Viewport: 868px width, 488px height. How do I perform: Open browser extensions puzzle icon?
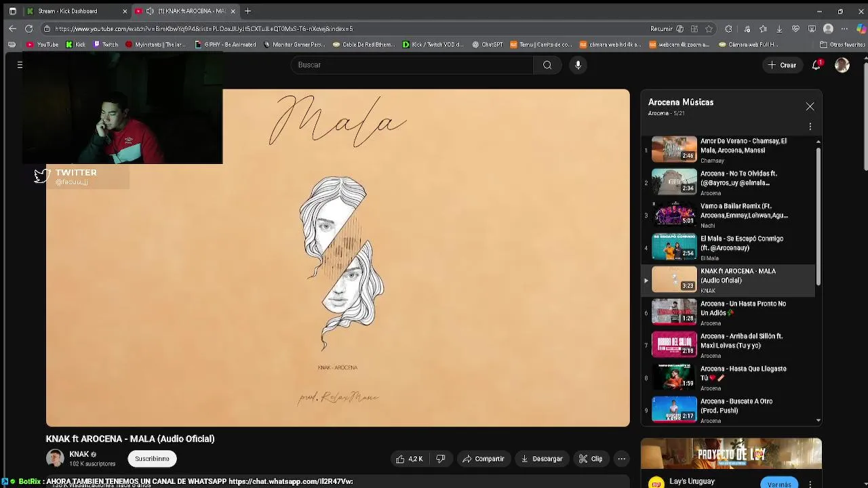point(728,28)
